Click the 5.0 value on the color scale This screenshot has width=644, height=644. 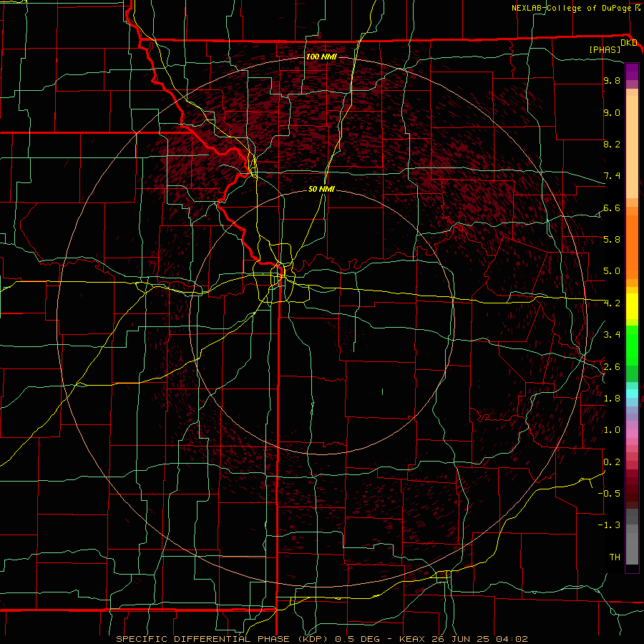point(612,271)
